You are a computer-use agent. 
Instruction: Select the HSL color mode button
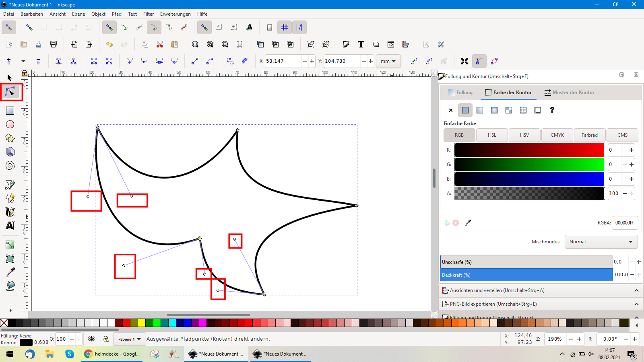(492, 135)
